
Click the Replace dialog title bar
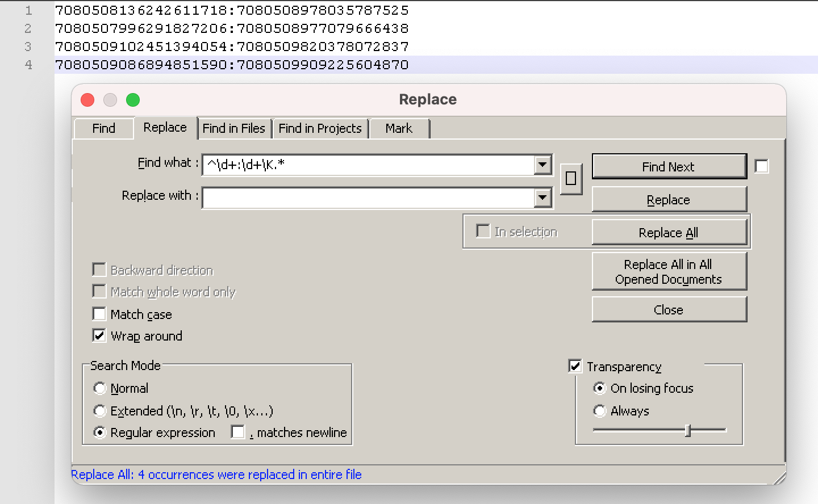pos(428,99)
